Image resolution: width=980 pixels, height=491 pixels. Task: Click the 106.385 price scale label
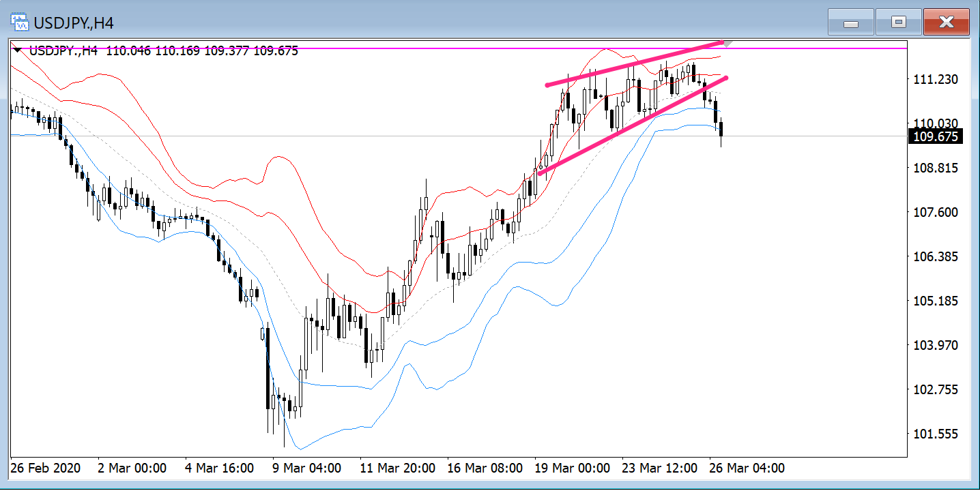tap(935, 256)
